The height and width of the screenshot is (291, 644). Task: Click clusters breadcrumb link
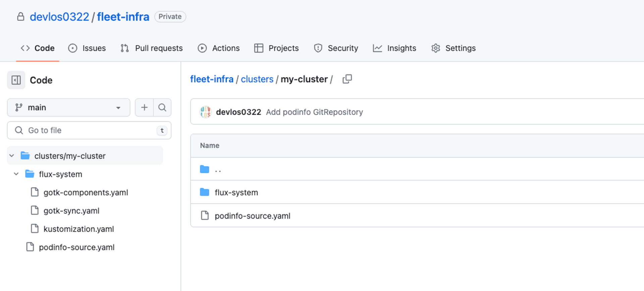tap(257, 79)
